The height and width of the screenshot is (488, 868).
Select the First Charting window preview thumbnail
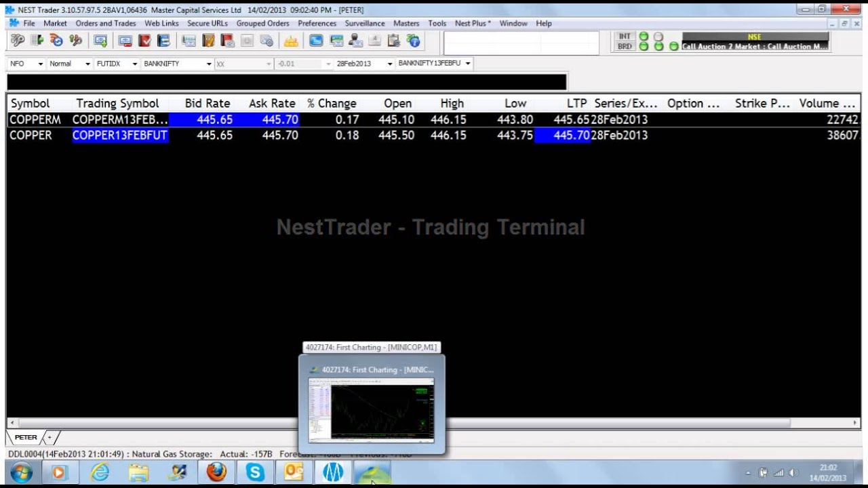point(371,410)
